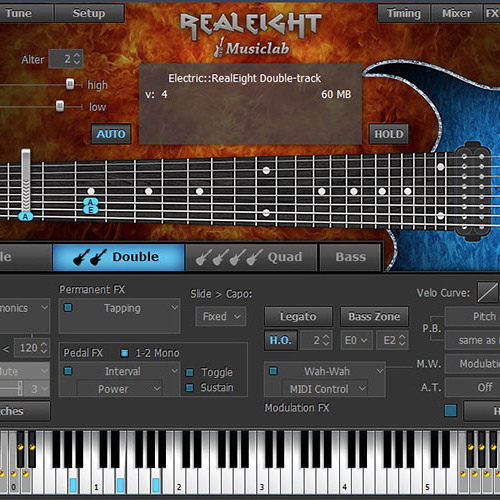The width and height of the screenshot is (500, 500).
Task: Switch to Quad guitar mode
Action: (x=251, y=257)
